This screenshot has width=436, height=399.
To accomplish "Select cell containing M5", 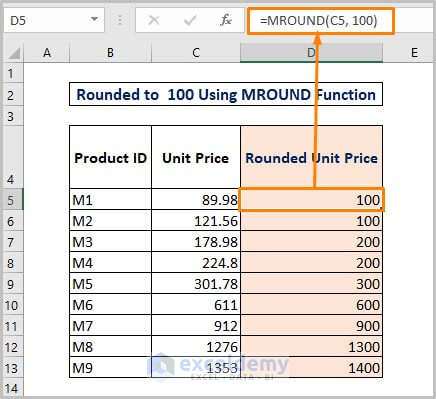I will tap(110, 283).
